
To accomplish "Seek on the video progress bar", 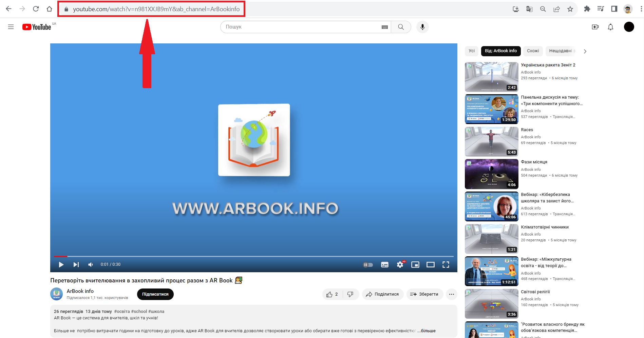I will click(254, 256).
